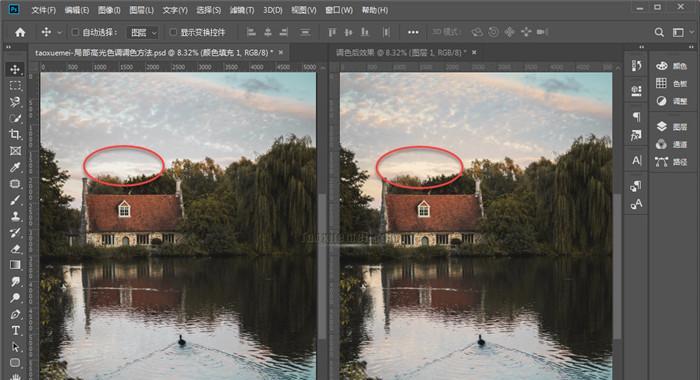Open the 帮助(H) menu
This screenshot has width=700, height=380.
pos(374,10)
